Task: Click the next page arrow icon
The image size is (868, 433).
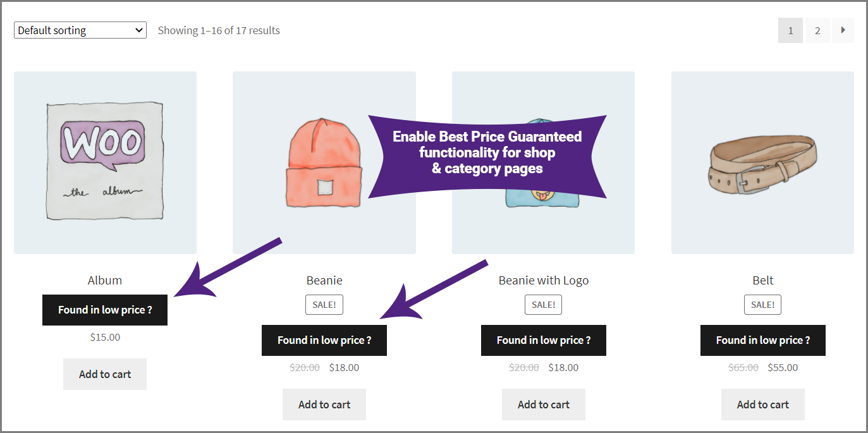Action: tap(843, 30)
